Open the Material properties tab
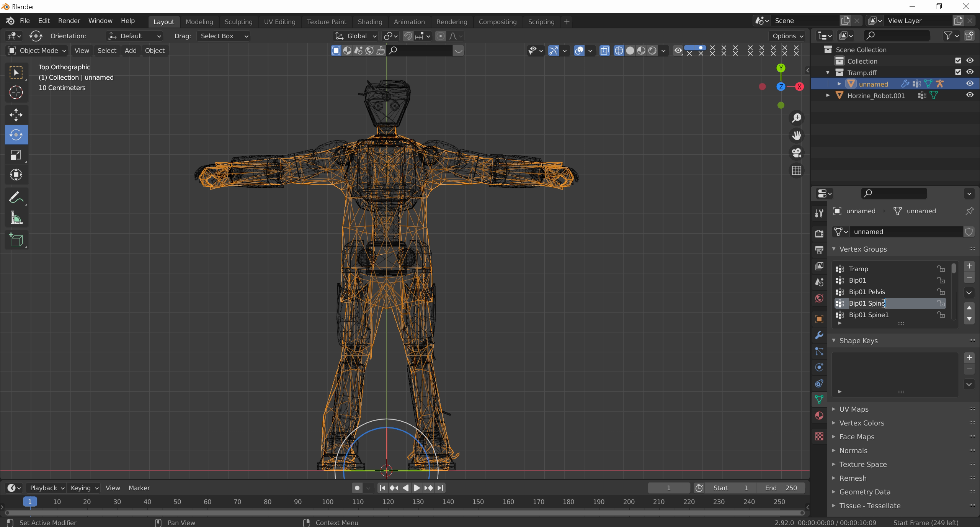 pos(819,416)
